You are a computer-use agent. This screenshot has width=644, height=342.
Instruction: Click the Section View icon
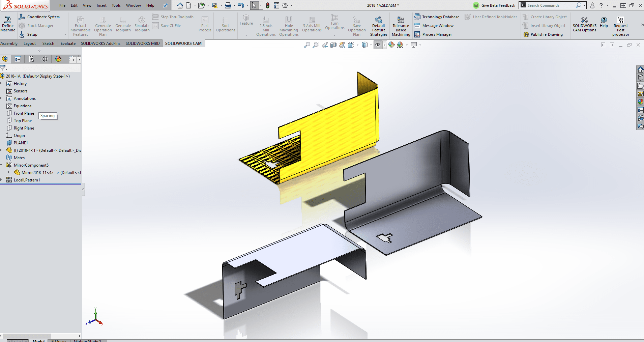click(333, 45)
